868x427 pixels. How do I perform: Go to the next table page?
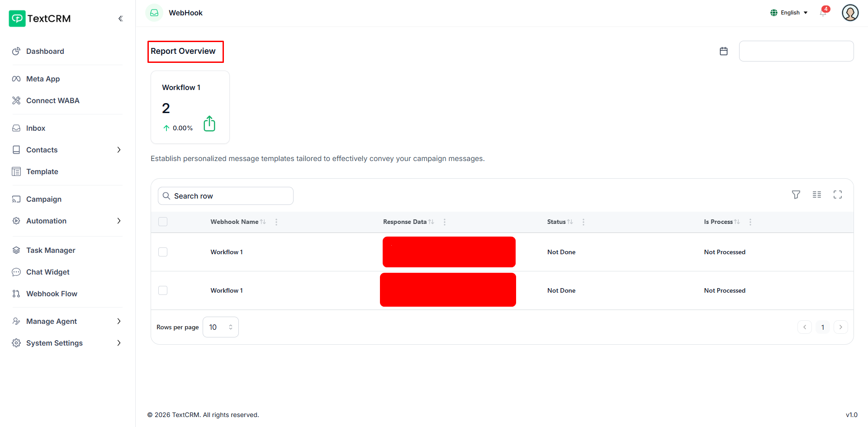[840, 327]
